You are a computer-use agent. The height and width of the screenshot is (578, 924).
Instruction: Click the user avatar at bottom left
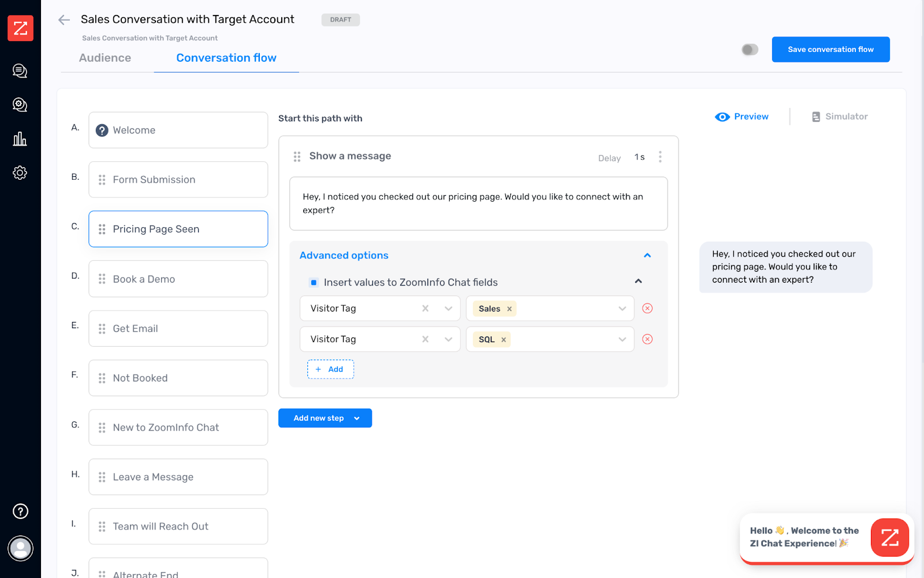20,548
